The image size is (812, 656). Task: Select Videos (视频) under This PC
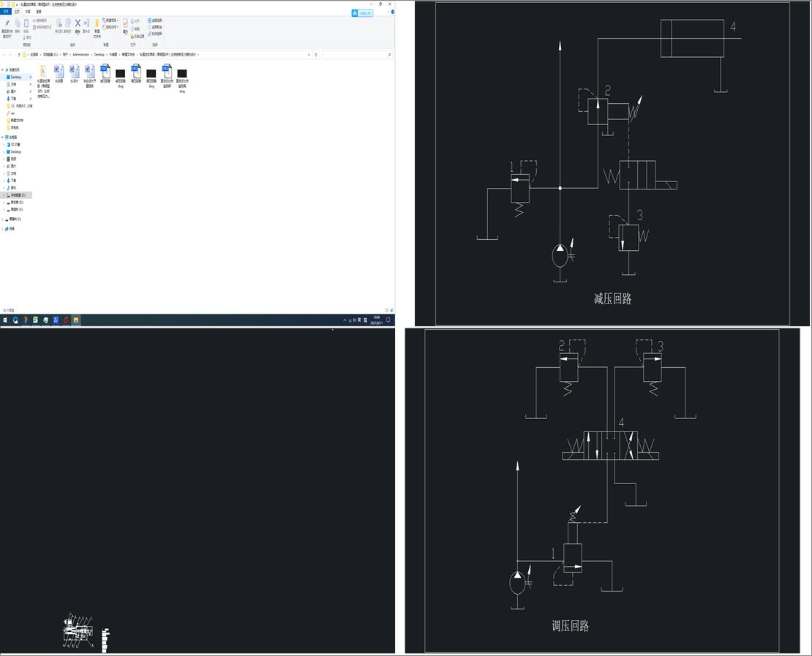pos(13,159)
